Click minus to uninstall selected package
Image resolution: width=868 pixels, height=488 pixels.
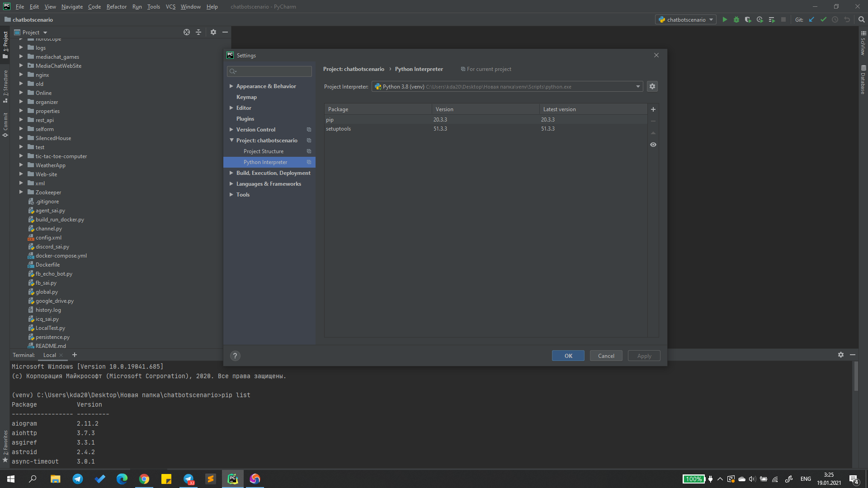click(653, 121)
